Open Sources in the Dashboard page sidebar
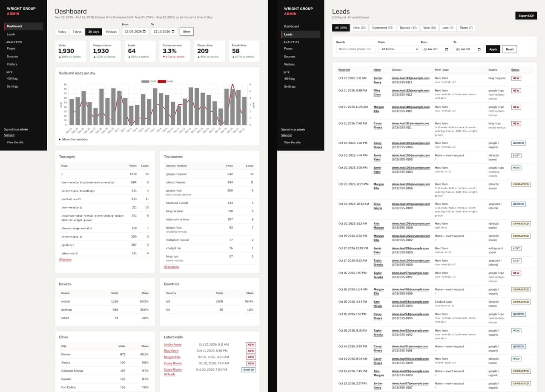 [23, 56]
